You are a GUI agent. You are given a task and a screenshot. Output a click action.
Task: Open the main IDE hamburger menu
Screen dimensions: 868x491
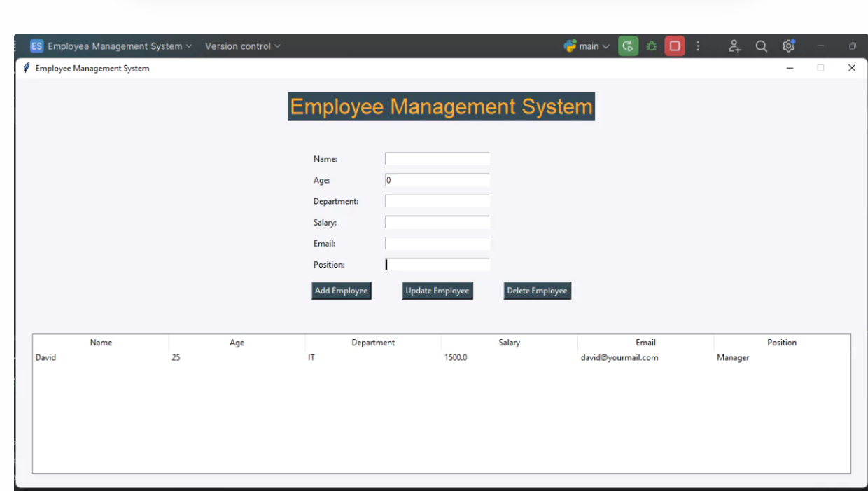14,46
